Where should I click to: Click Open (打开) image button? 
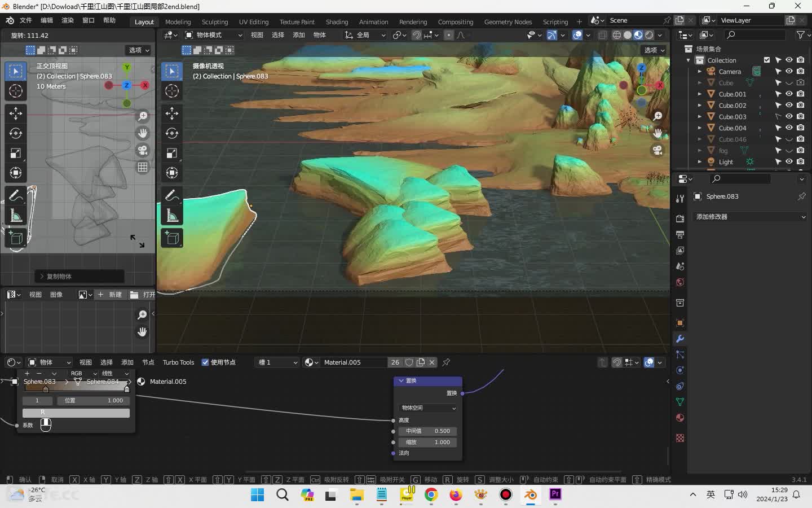[142, 295]
